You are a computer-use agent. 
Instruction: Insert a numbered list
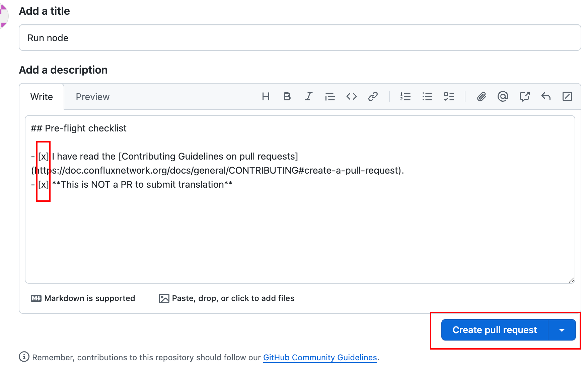click(x=405, y=97)
